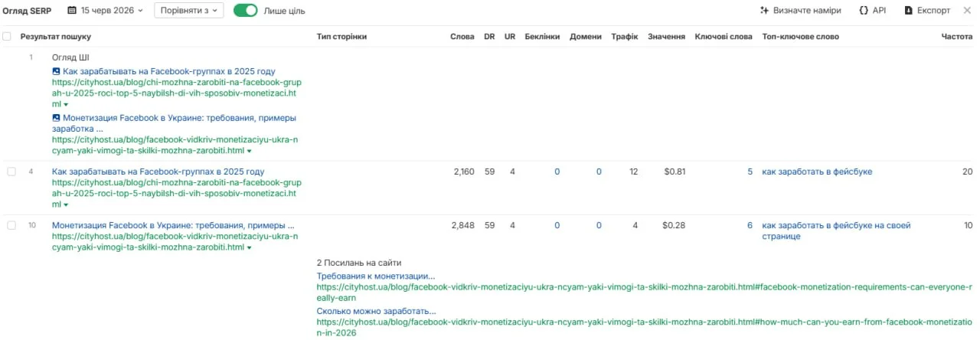The height and width of the screenshot is (340, 980).
Task: Sort by Беклінки column header
Action: (x=542, y=37)
